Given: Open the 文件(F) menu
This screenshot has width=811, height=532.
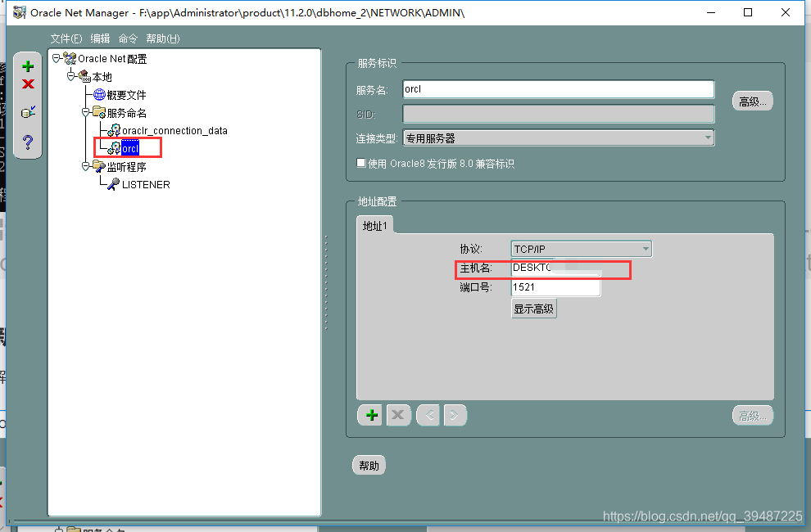Looking at the screenshot, I should click(66, 38).
